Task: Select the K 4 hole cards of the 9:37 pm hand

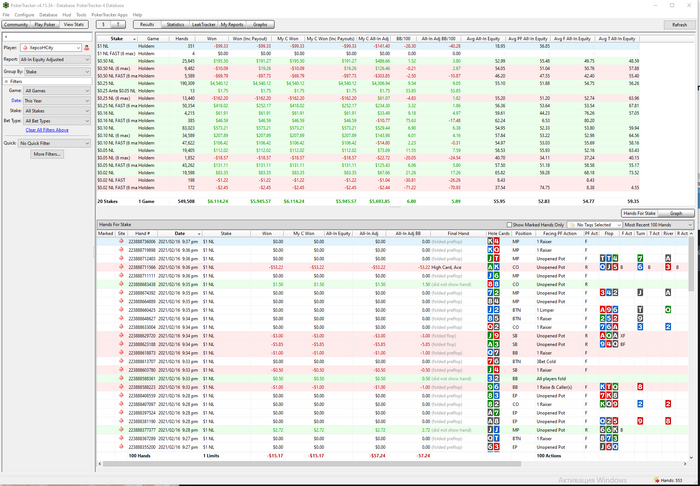Action: pyautogui.click(x=493, y=241)
